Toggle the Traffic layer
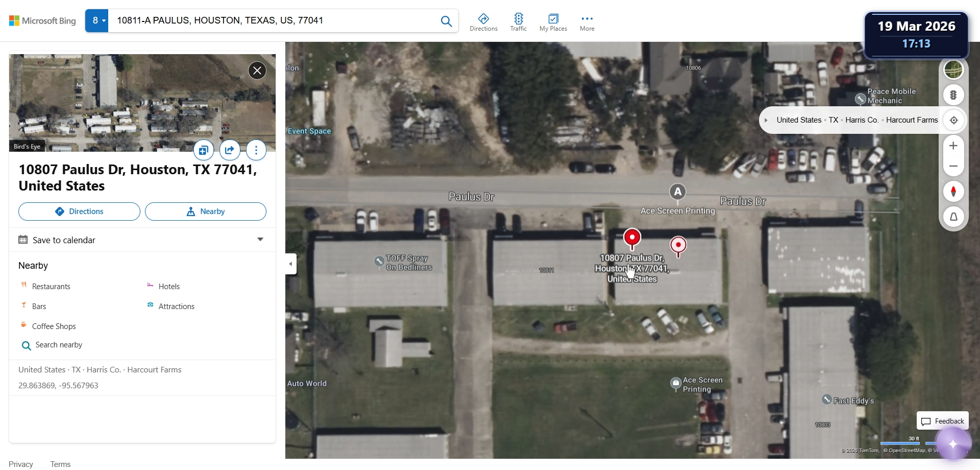This screenshot has height=470, width=980. click(x=518, y=22)
